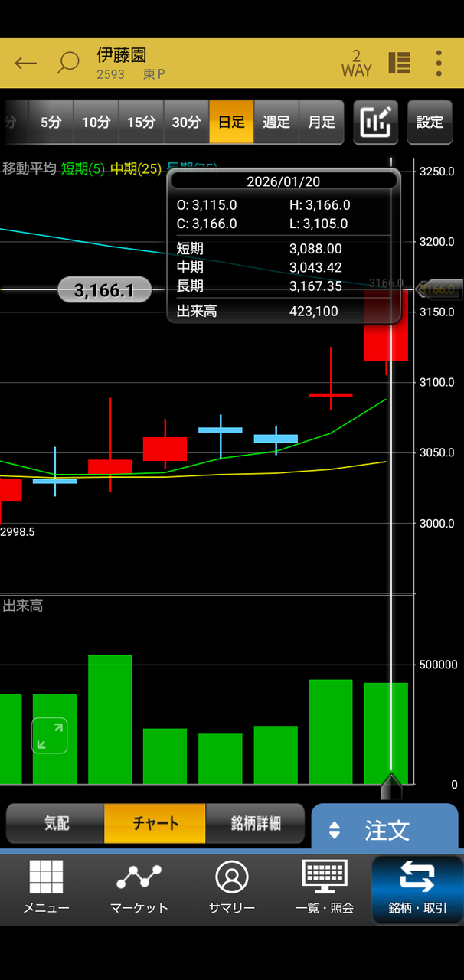Open the マーケット section
The width and height of the screenshot is (464, 980).
tap(139, 887)
